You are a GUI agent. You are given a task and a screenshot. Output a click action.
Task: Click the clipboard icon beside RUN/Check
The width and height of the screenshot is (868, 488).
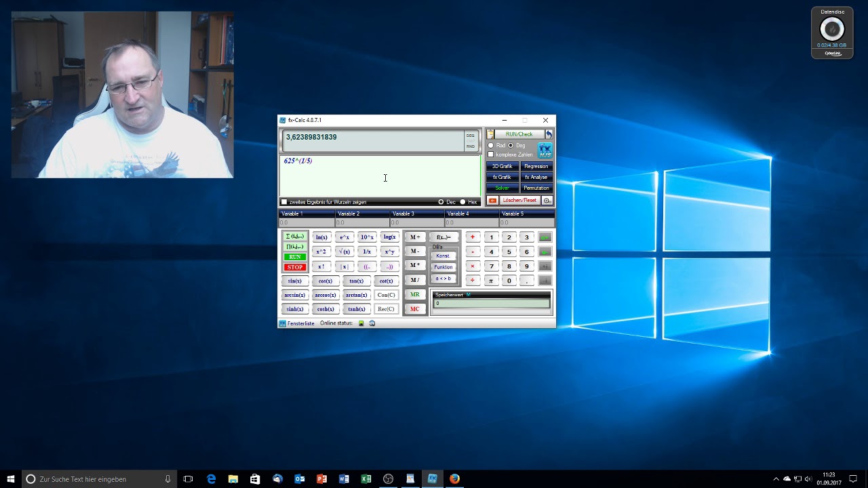[x=490, y=134]
